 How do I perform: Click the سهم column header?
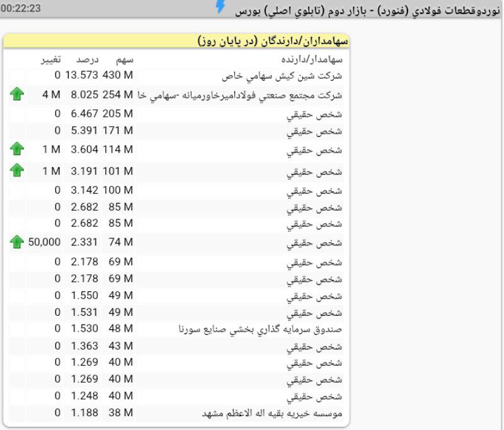[124, 60]
